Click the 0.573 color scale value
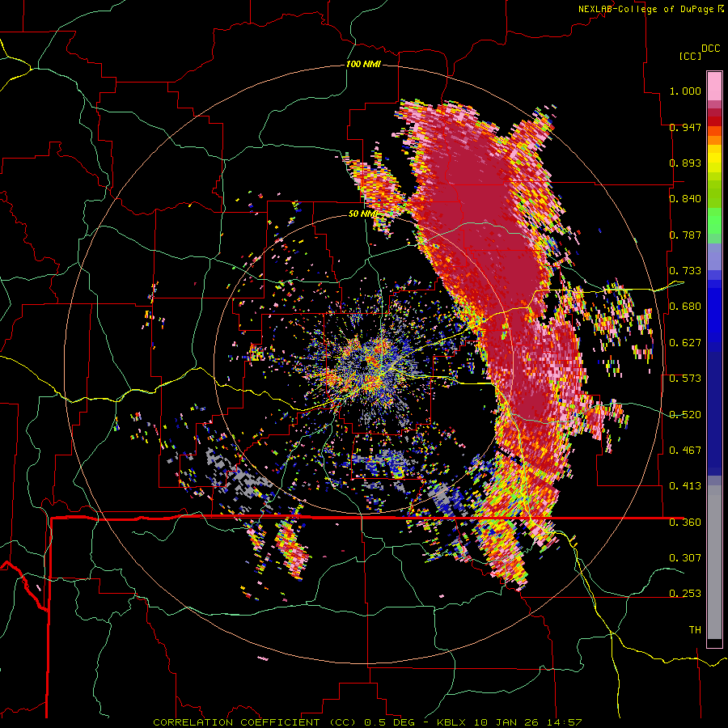Screen dimensions: 728x728 685,379
